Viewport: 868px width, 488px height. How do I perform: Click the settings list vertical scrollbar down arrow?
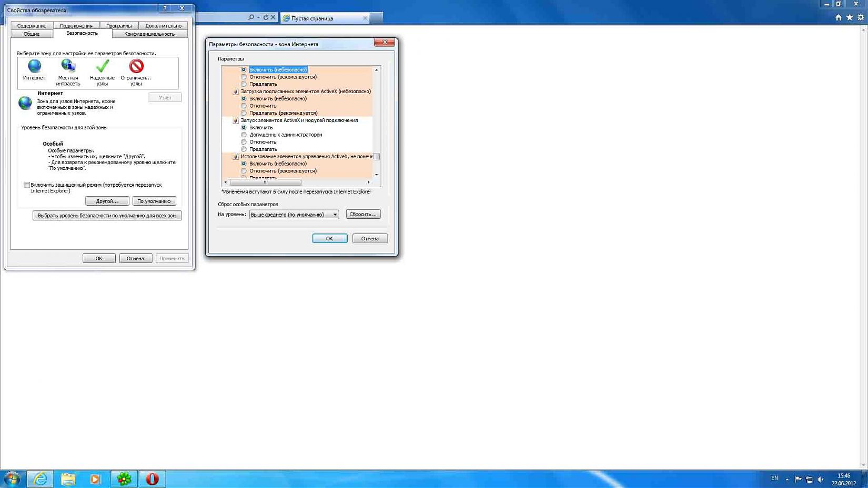pos(377,175)
